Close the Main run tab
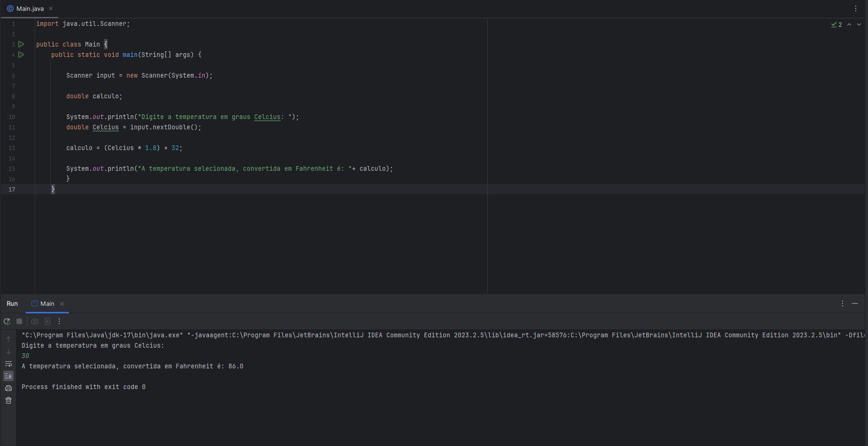This screenshot has height=446, width=868. (x=62, y=304)
